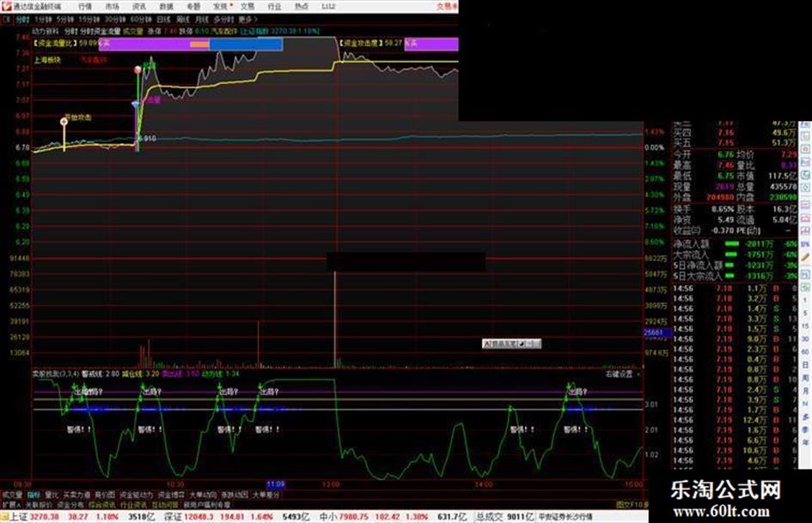The height and width of the screenshot is (523, 812).
Task: Select the 买卖力道 indicator tab
Action: click(x=76, y=495)
